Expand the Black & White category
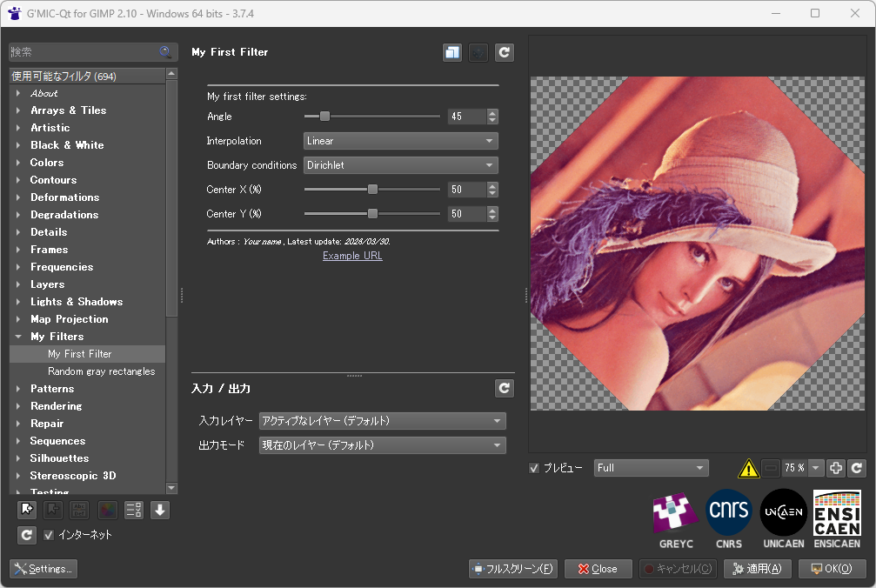The height and width of the screenshot is (588, 876). click(18, 145)
